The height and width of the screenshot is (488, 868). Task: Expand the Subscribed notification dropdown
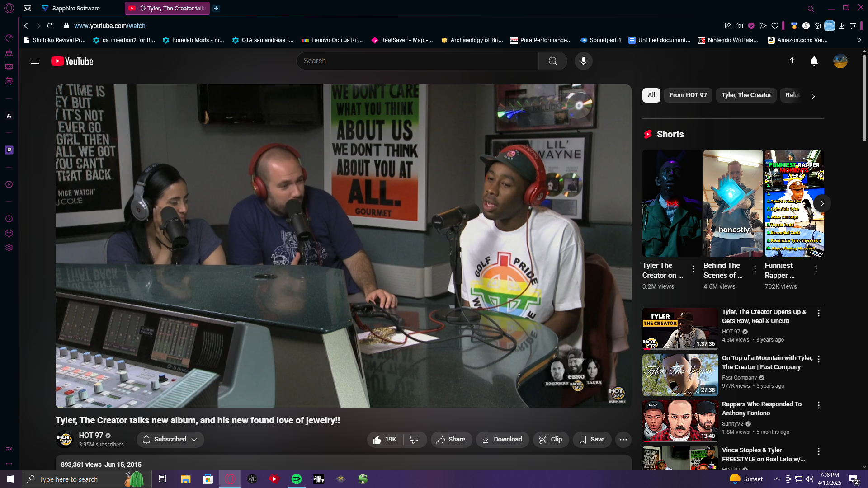pos(170,439)
